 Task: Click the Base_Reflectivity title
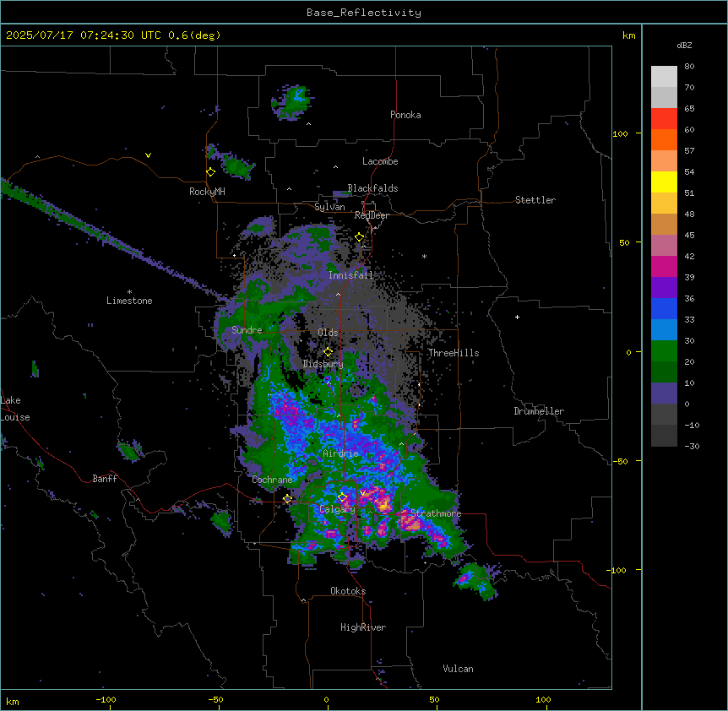(364, 13)
